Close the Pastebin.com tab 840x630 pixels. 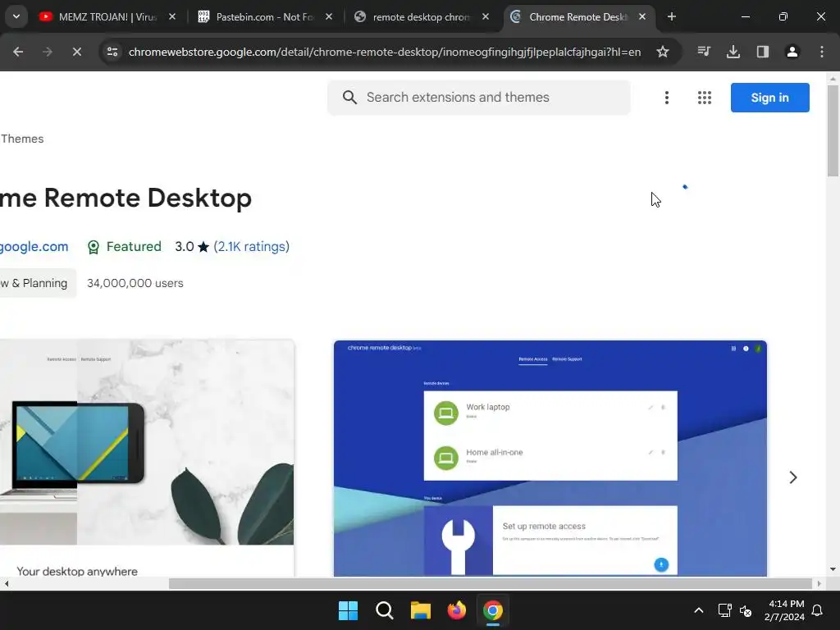pos(329,16)
